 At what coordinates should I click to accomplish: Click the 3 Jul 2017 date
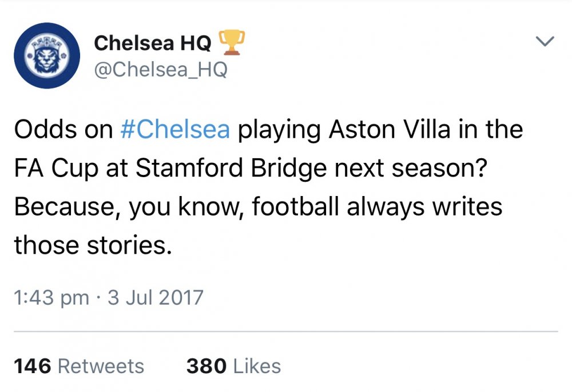click(156, 297)
